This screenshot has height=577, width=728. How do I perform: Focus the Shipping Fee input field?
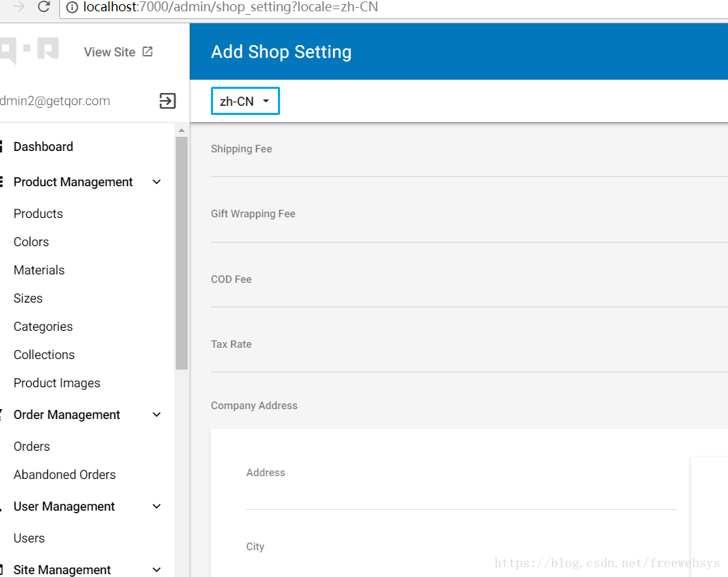(469, 166)
